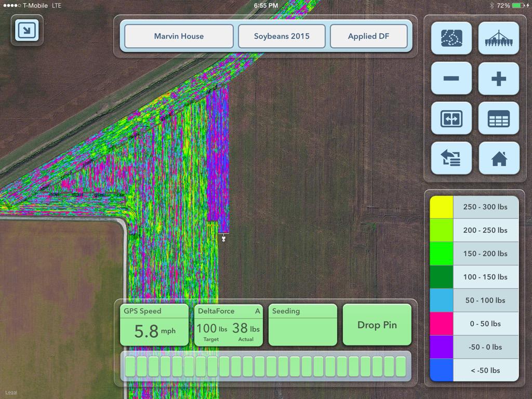This screenshot has height=399, width=532.
Task: Tap the Drop Pin button
Action: [x=377, y=325]
